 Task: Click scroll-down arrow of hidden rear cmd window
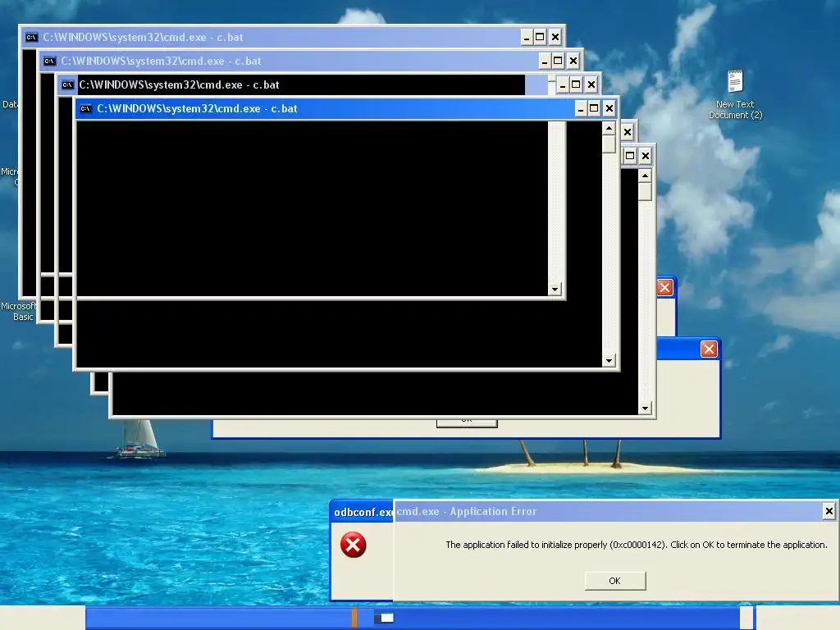[645, 409]
